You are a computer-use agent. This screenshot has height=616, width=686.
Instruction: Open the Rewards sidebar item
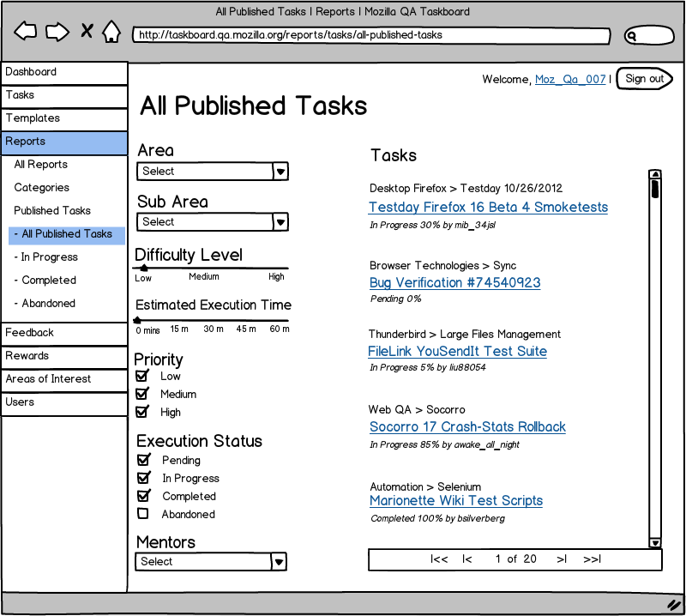[x=64, y=357]
